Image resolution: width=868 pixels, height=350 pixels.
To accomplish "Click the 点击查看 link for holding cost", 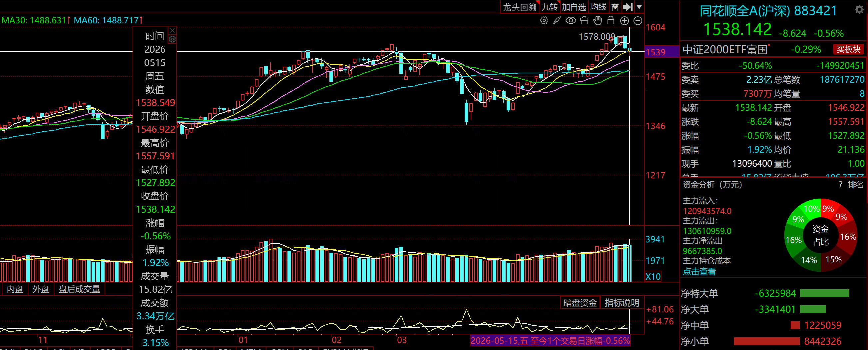I will click(x=699, y=272).
